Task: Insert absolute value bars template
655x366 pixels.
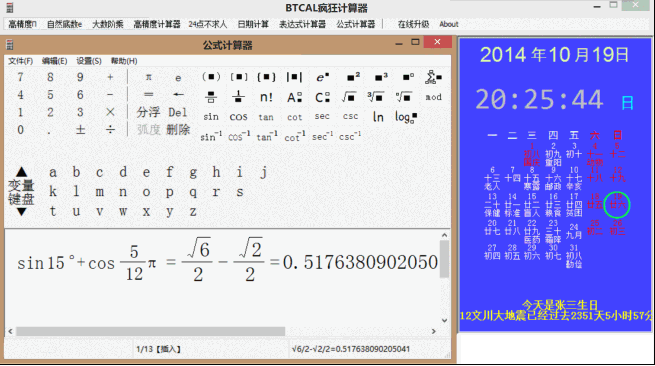Action: [294, 77]
